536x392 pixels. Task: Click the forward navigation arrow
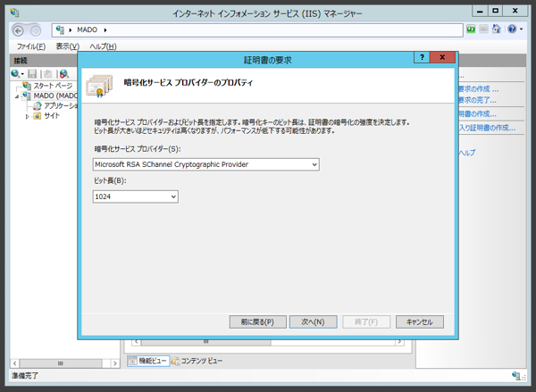point(35,31)
